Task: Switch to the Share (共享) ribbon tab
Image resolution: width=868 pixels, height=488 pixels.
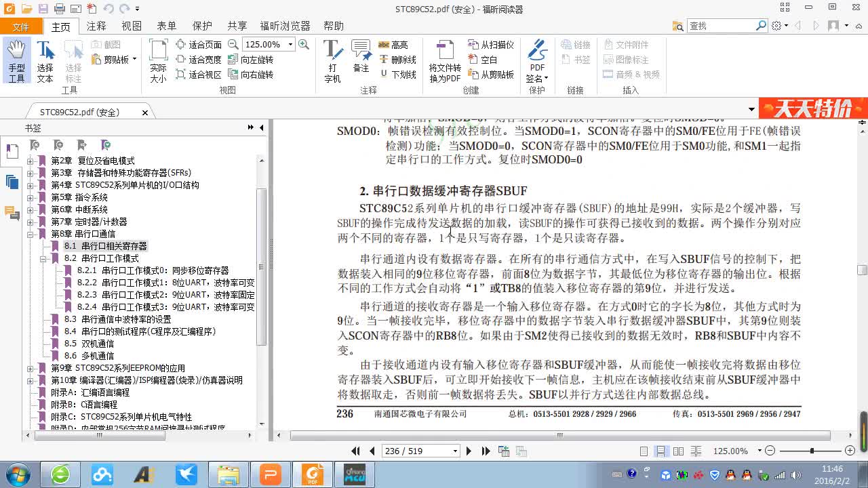Action: pyautogui.click(x=237, y=26)
